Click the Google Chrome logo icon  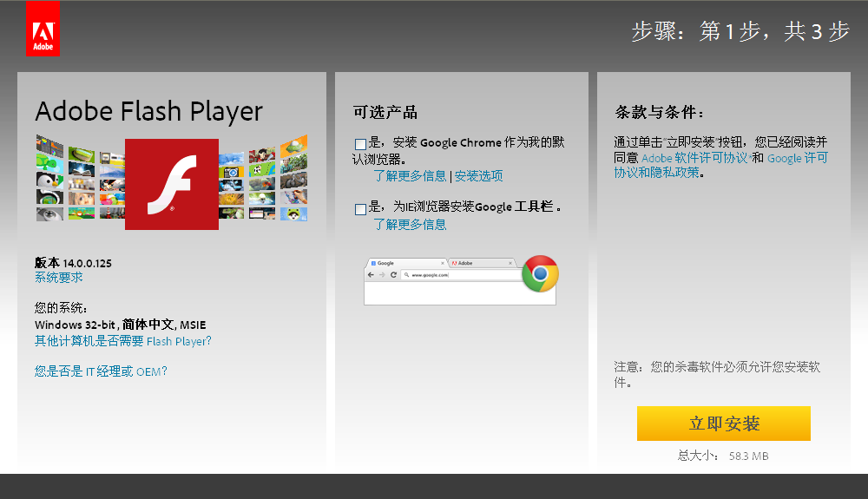pos(540,274)
